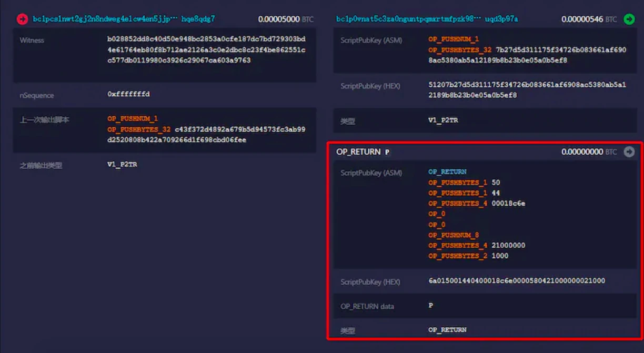Open input address ending in hqe8qdg7
Image resolution: width=644 pixels, height=353 pixels.
[124, 19]
